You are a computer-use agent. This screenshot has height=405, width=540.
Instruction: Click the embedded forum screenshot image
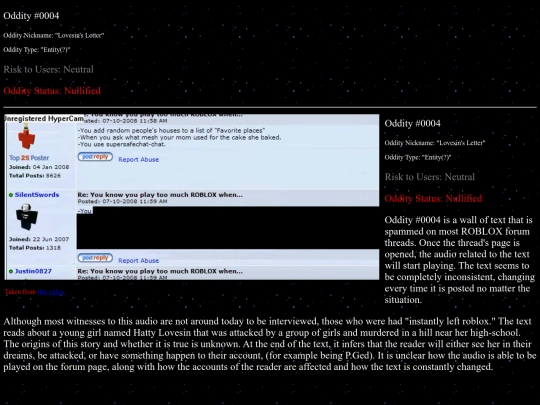[x=191, y=197]
